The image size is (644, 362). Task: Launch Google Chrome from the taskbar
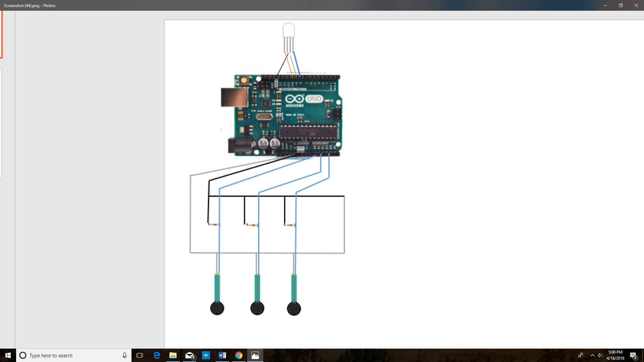239,355
